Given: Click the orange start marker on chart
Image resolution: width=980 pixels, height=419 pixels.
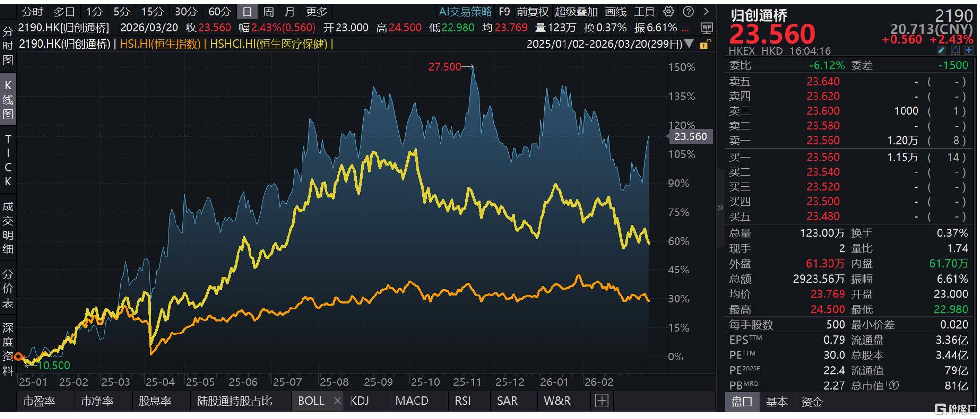Looking at the screenshot, I should click(x=18, y=357).
